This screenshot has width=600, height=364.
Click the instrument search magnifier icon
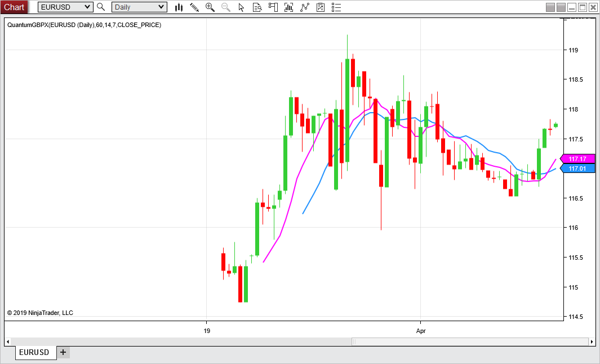101,7
